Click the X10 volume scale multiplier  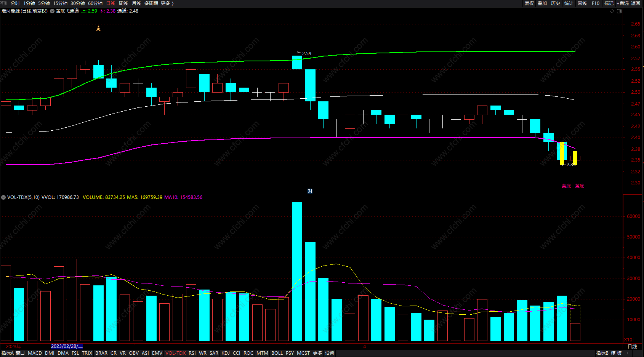point(628,339)
